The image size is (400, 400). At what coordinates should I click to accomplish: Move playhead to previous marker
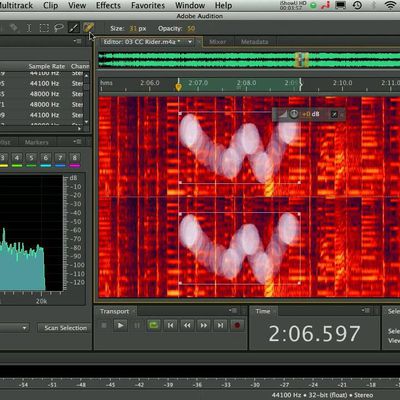[x=170, y=325]
